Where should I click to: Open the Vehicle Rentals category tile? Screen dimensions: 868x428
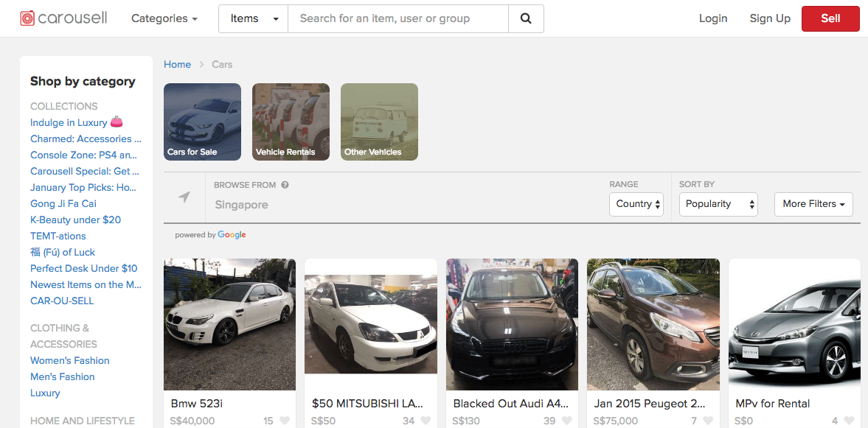click(291, 122)
